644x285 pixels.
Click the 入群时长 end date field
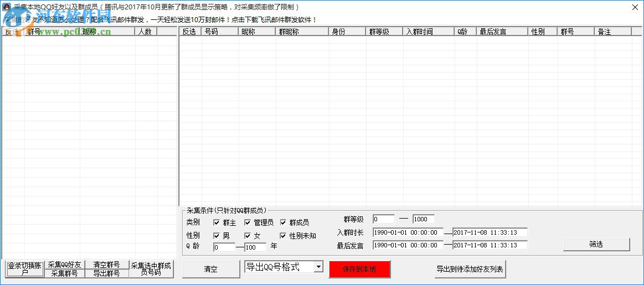(x=490, y=232)
